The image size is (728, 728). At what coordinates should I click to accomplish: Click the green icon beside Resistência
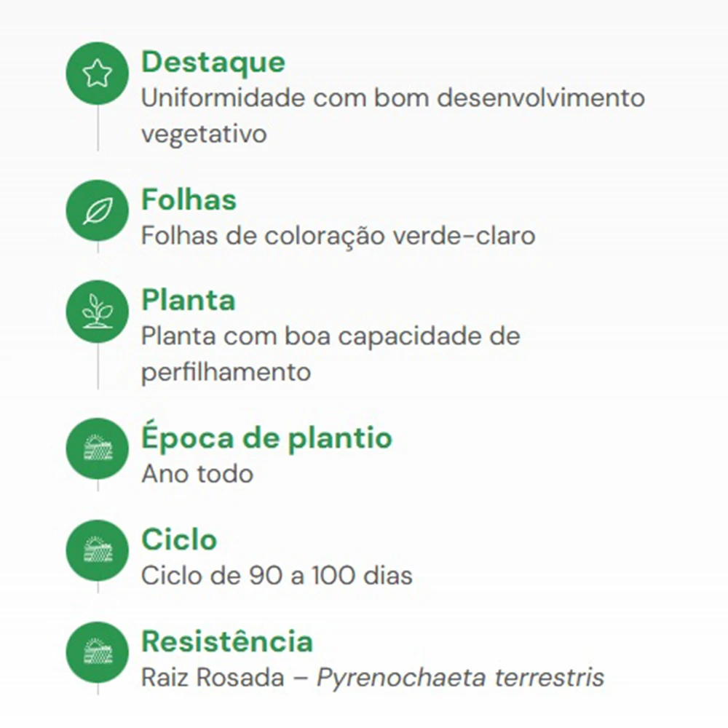97,652
